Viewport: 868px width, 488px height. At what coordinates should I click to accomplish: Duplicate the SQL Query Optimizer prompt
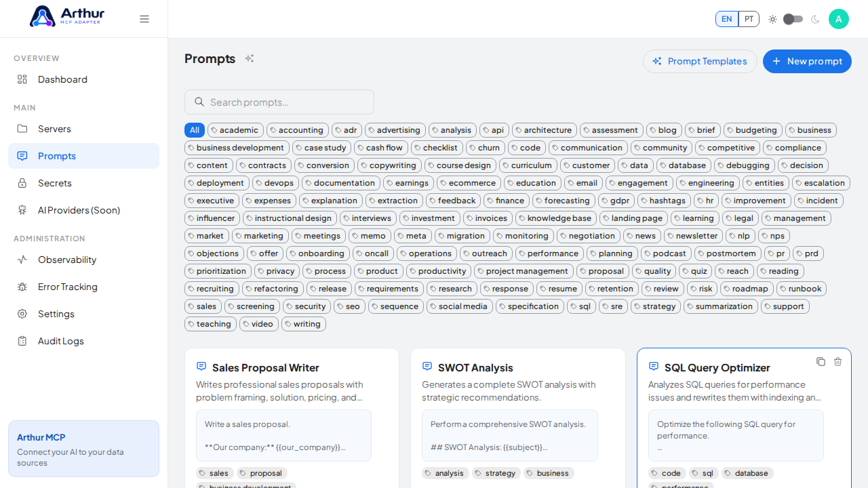click(x=821, y=362)
